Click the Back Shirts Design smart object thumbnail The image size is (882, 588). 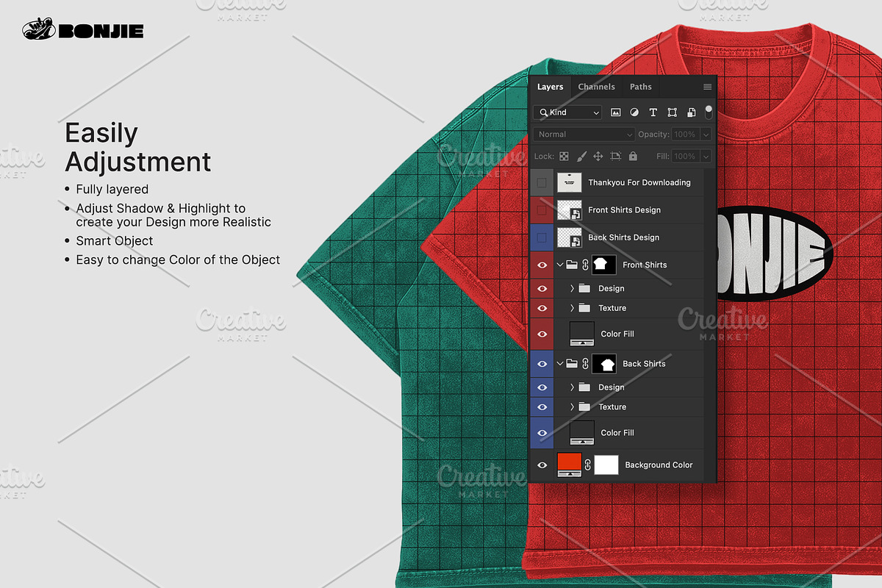coord(570,237)
